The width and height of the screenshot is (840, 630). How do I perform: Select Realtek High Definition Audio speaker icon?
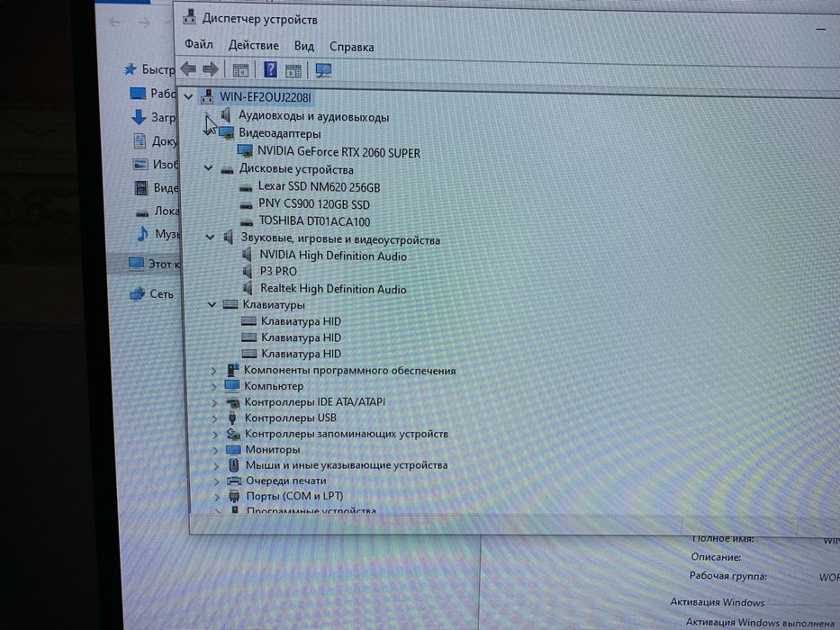248,288
